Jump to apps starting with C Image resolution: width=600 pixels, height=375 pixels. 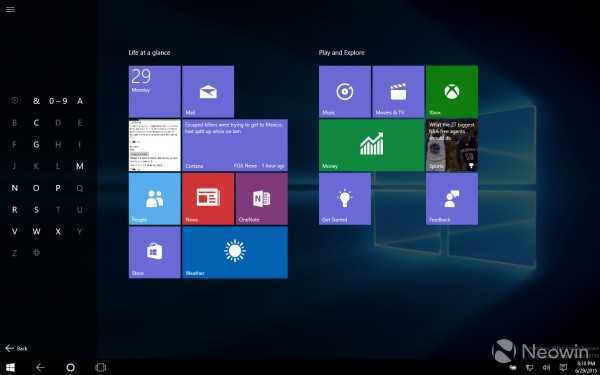[x=36, y=123]
